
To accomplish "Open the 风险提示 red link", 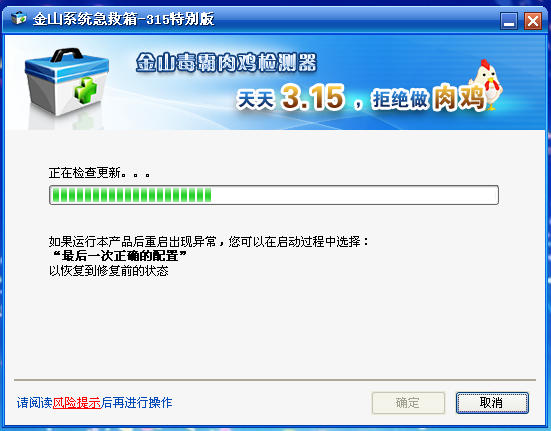I will click(77, 403).
